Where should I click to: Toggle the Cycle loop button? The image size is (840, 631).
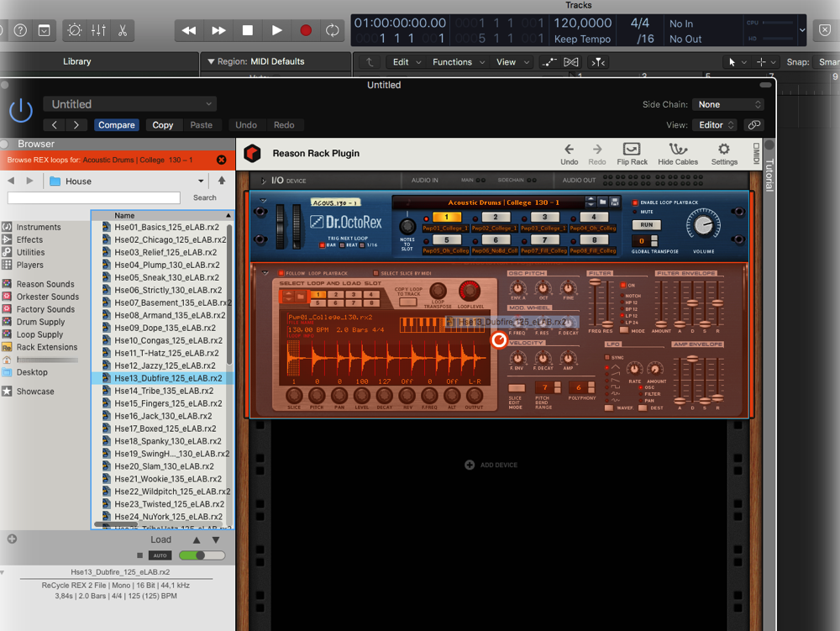pyautogui.click(x=333, y=30)
